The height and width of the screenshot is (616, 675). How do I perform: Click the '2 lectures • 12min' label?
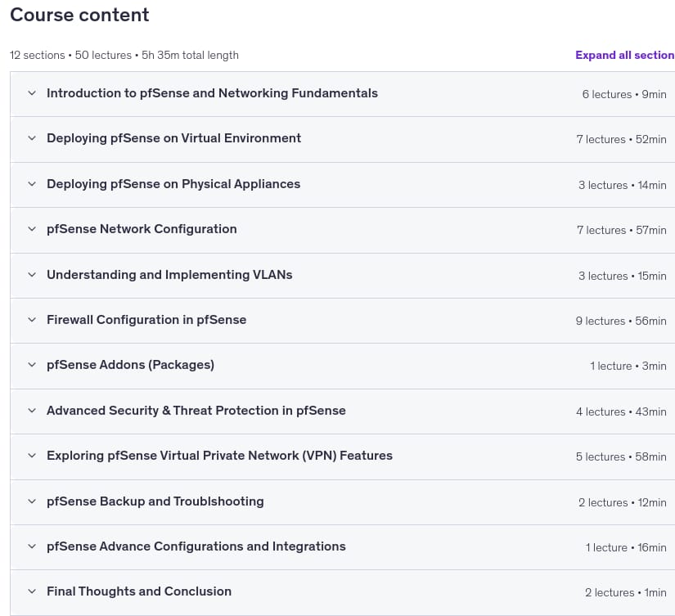click(x=623, y=503)
